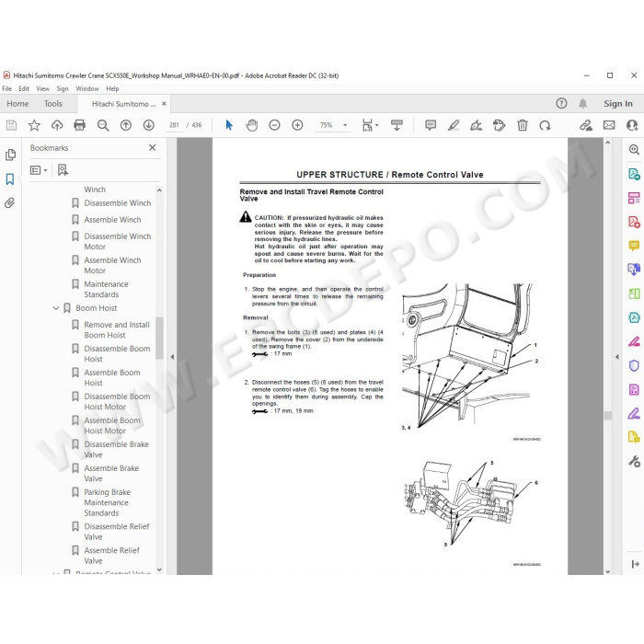
Task: Open the Edit menu
Action: point(24,88)
